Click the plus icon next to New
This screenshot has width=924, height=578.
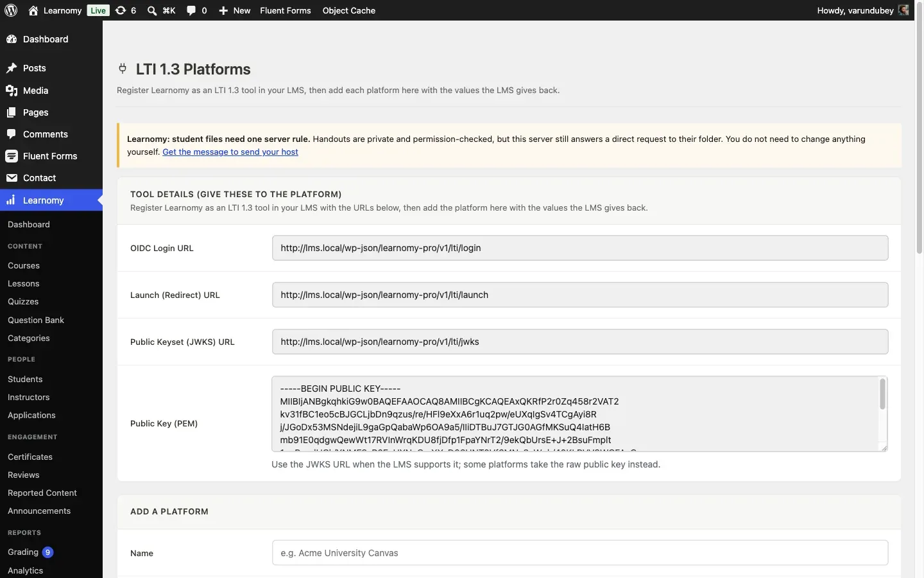tap(223, 10)
